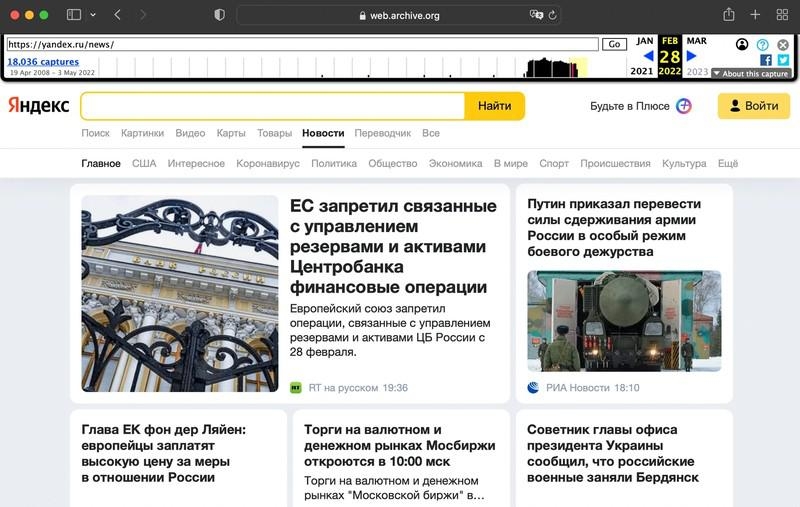
Task: Open the Все services tab
Action: 431,133
